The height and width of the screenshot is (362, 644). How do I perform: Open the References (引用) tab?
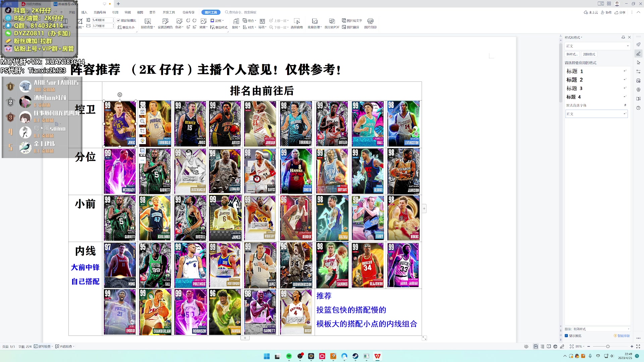point(115,12)
